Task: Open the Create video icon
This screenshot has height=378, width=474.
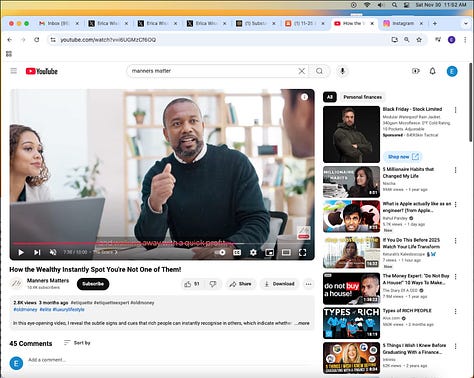Action: pos(416,71)
